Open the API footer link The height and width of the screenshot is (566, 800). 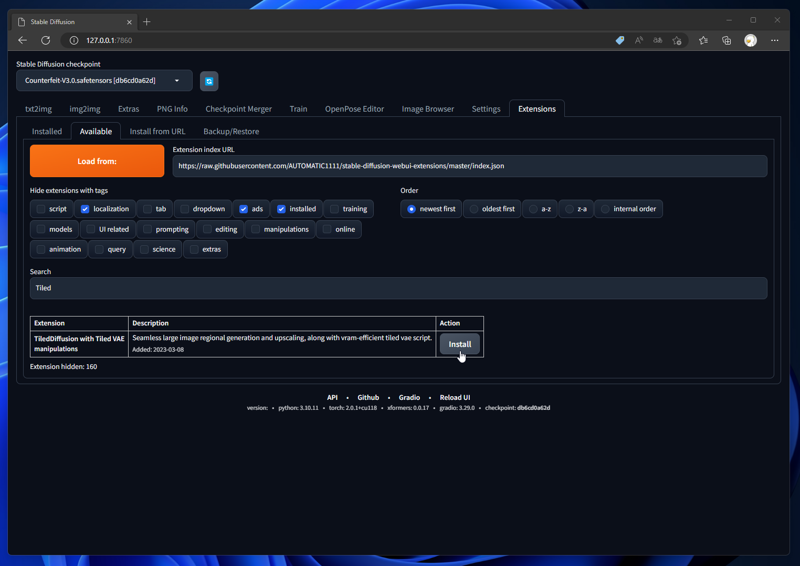332,397
